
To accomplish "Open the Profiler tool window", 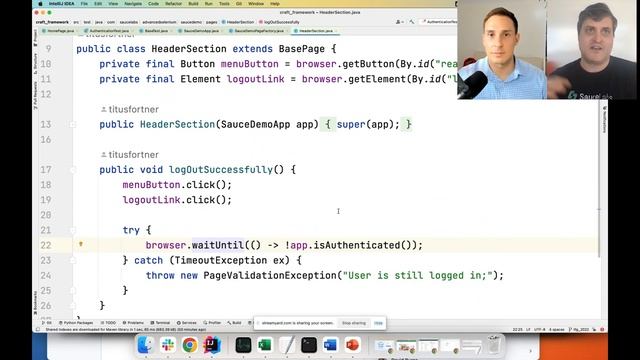I will pos(212,323).
